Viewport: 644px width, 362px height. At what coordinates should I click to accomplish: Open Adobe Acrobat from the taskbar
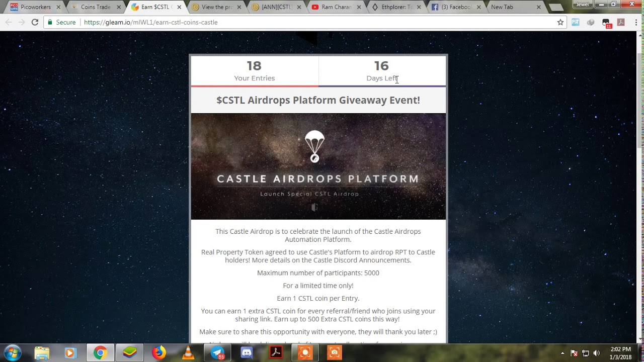(276, 353)
